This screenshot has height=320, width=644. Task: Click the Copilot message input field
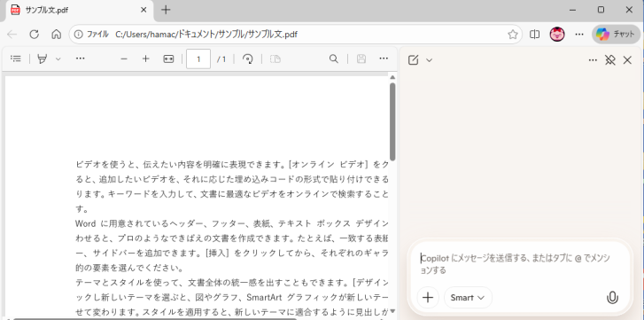(520, 264)
